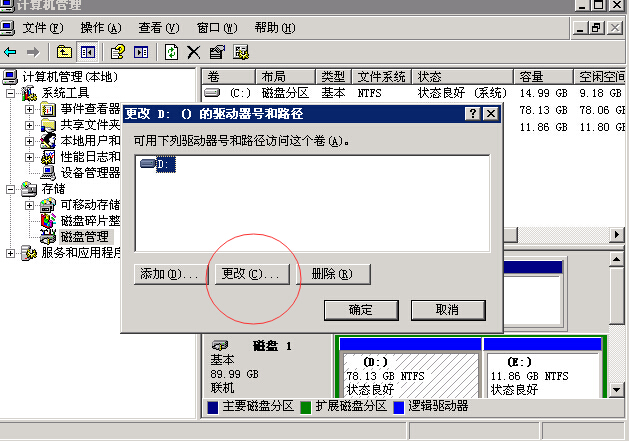Open the 操作(A) menu

pos(100,28)
